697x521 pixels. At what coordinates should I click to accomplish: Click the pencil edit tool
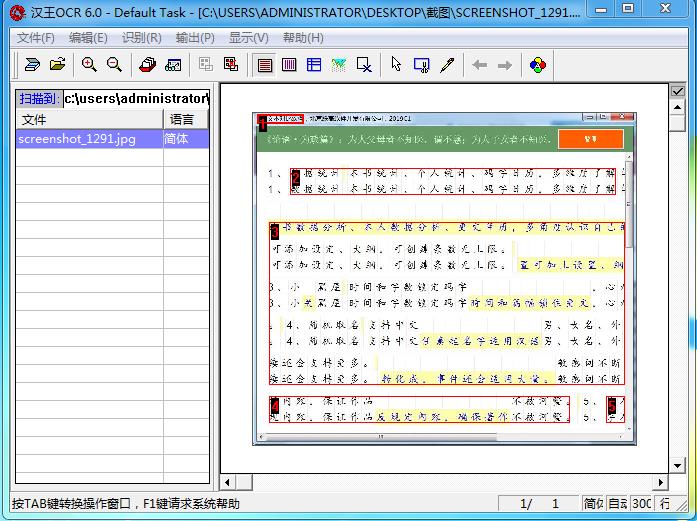coord(447,65)
